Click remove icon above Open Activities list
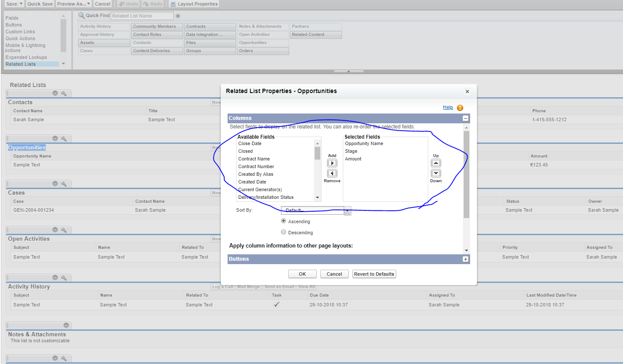The width and height of the screenshot is (623, 364). click(55, 230)
